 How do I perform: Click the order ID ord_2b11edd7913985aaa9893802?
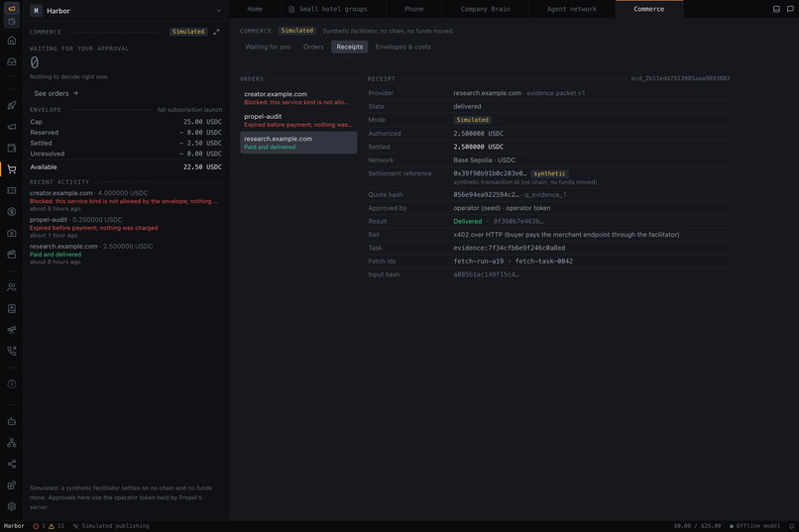click(680, 78)
